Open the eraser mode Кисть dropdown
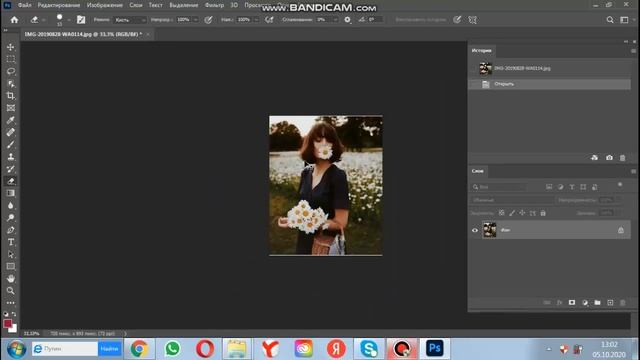Image resolution: width=640 pixels, height=360 pixels. click(130, 20)
